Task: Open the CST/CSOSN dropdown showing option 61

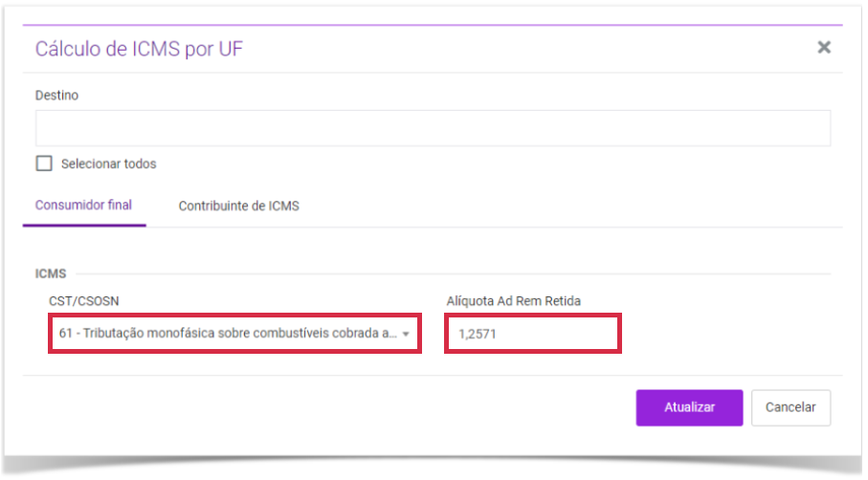Action: coord(234,333)
